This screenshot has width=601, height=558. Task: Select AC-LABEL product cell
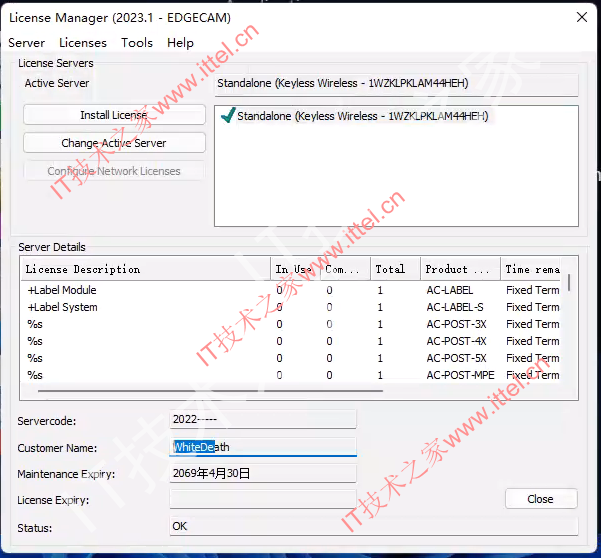(x=450, y=290)
